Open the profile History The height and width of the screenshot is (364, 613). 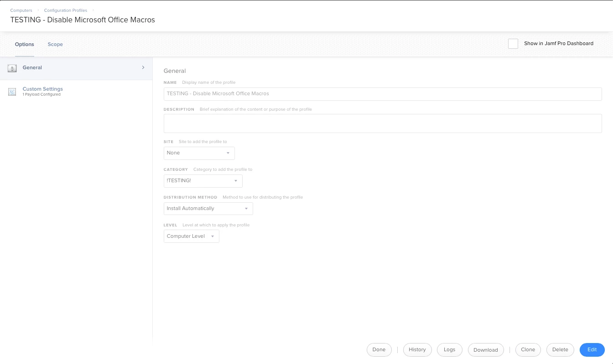[417, 350]
